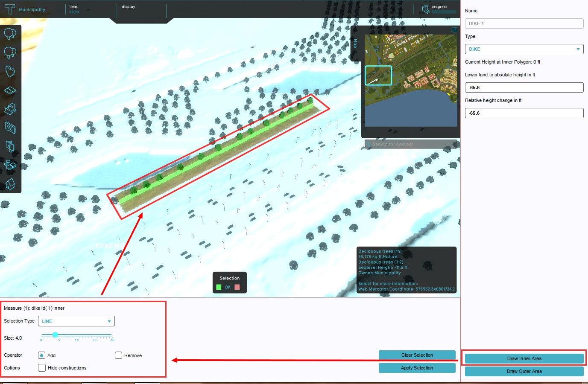Screen dimensions: 588x384
Task: Click the heart icon in left toolbar
Action: [x=10, y=71]
